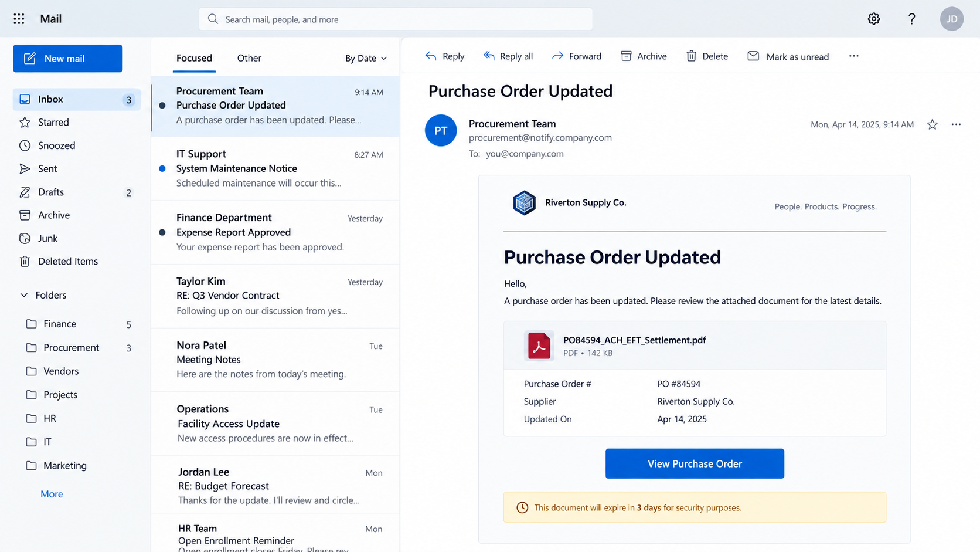The width and height of the screenshot is (980, 552).
Task: Forward this email
Action: pyautogui.click(x=577, y=56)
